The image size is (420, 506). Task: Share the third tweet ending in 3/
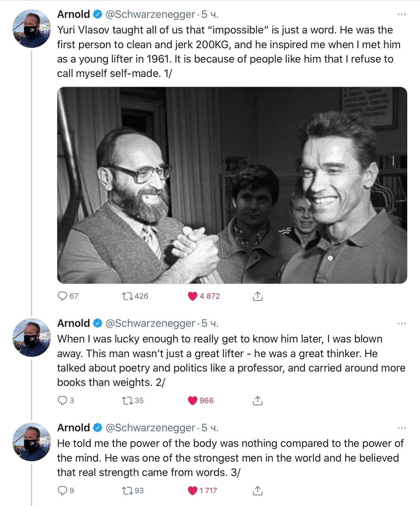257,491
